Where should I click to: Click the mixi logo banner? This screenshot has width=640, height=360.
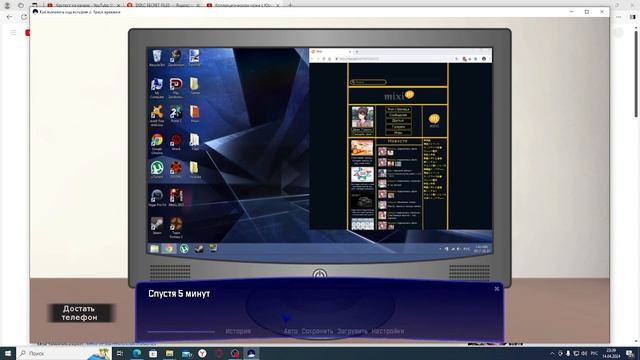398,96
